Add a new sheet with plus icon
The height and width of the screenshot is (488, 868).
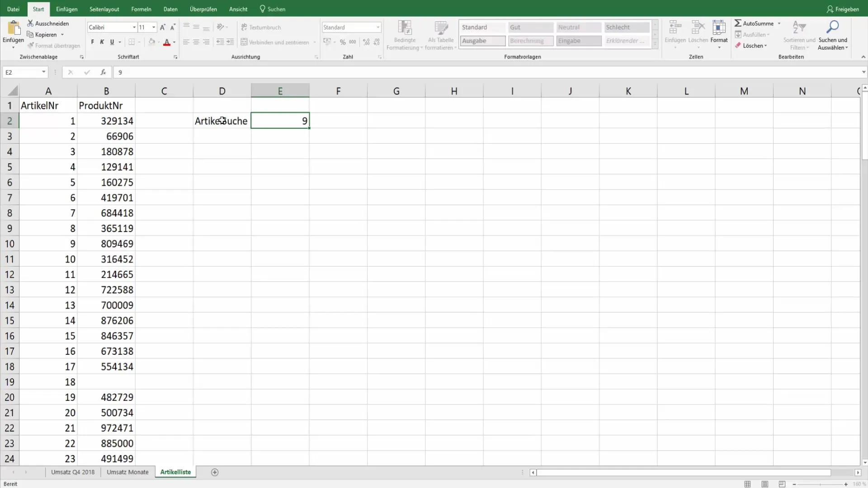coord(215,472)
